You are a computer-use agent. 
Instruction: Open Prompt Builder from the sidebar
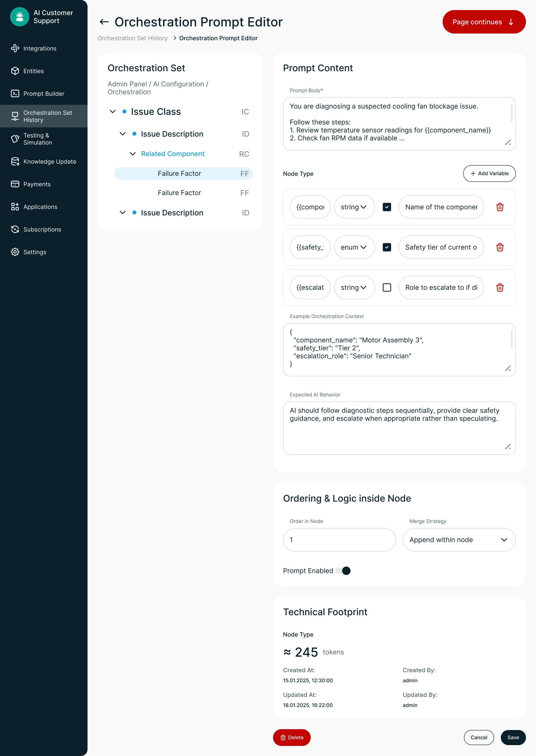tap(44, 94)
